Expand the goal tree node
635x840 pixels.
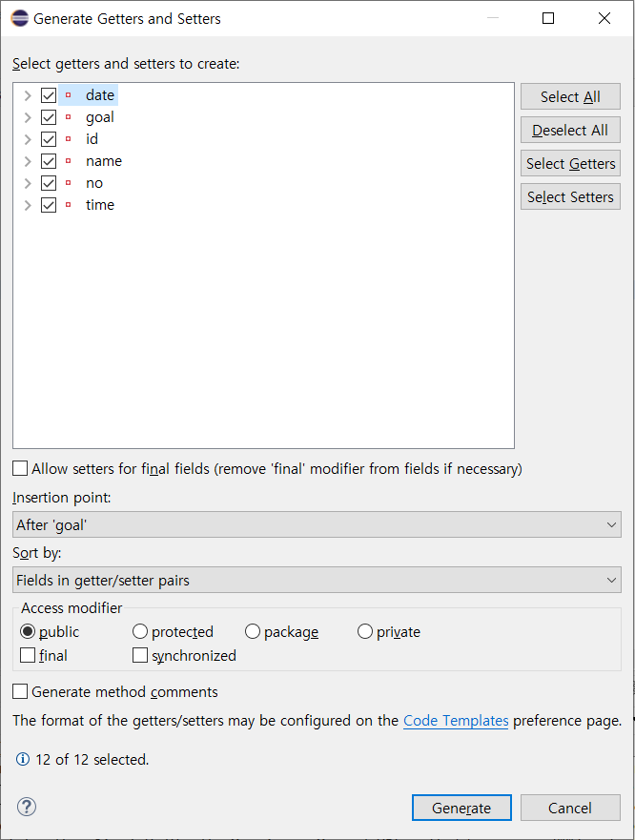(28, 117)
